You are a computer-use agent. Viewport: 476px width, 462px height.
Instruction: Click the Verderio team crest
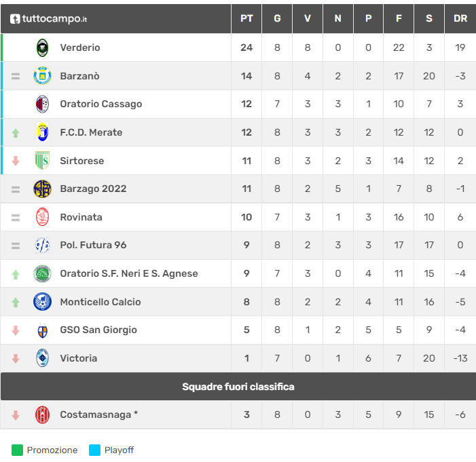tap(42, 47)
